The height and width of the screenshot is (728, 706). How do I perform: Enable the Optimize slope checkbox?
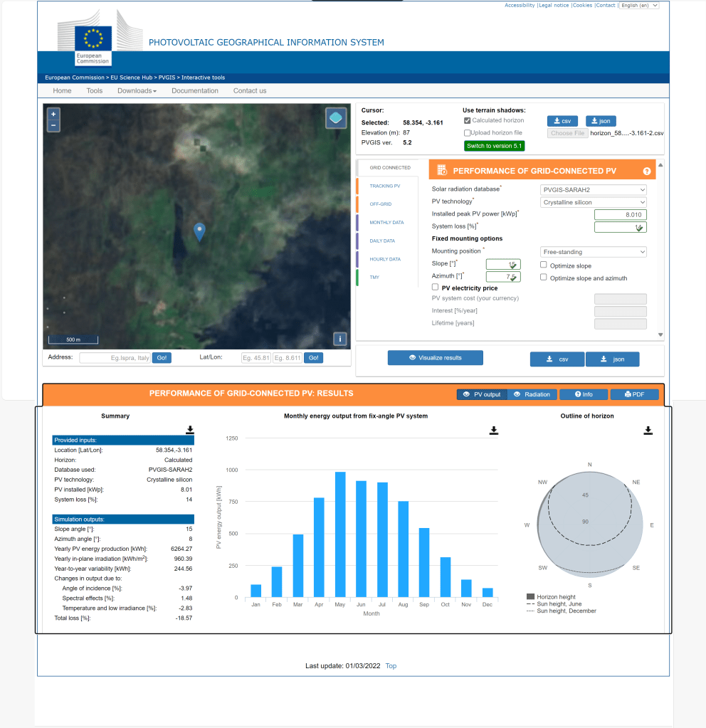click(x=544, y=265)
